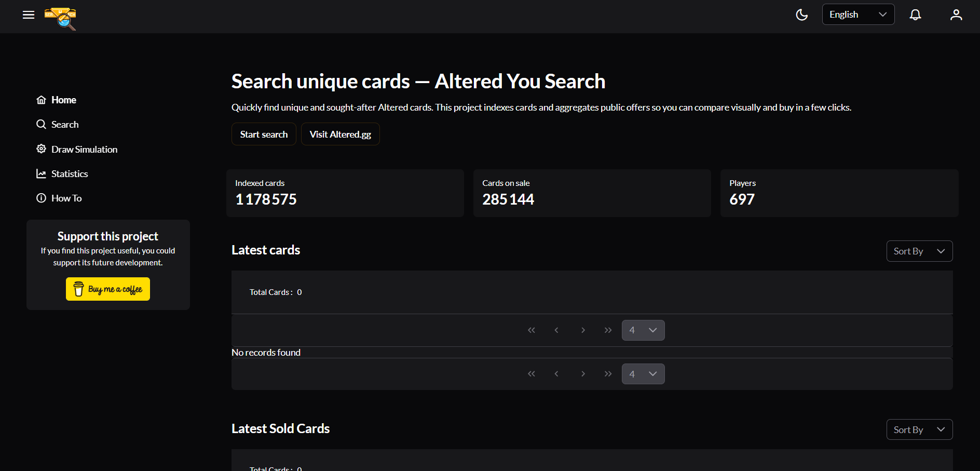The height and width of the screenshot is (471, 980).
Task: Open How To page
Action: point(59,198)
